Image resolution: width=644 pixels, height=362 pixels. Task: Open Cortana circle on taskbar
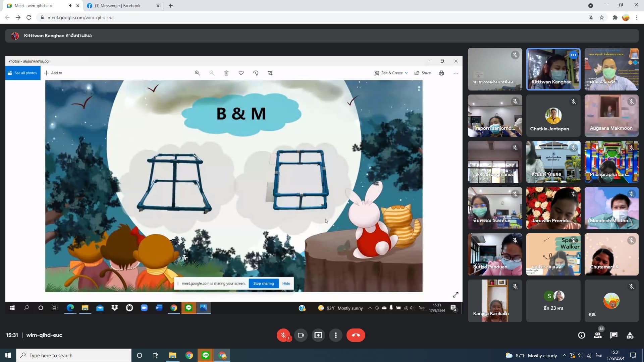pos(140,355)
